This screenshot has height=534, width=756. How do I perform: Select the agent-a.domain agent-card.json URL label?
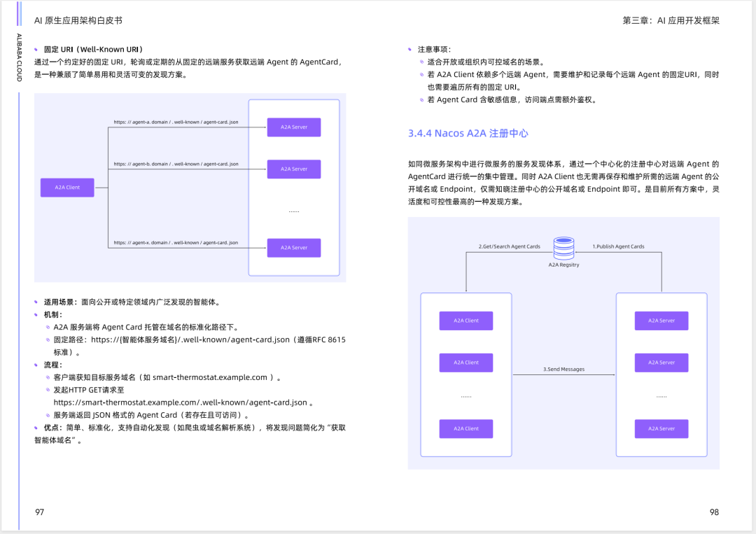tap(176, 122)
